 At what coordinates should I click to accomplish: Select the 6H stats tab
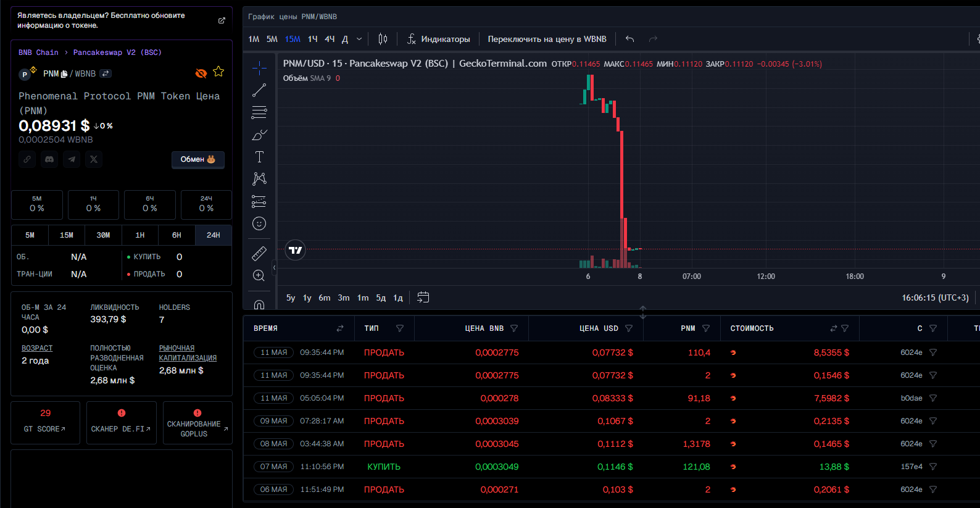176,235
